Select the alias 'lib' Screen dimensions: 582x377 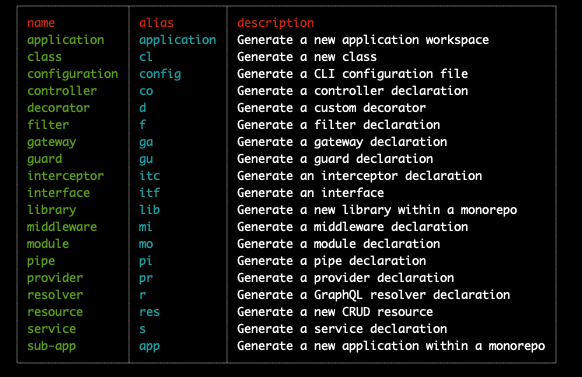(150, 210)
